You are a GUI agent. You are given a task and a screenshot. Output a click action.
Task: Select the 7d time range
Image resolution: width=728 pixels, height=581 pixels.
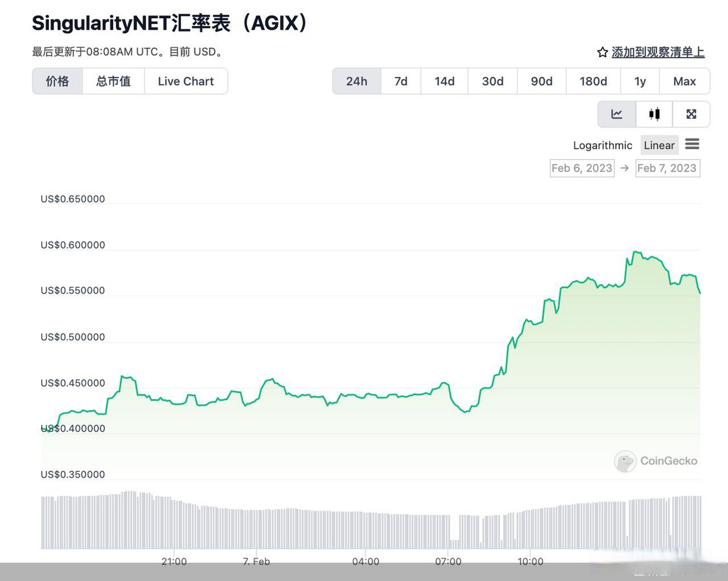click(400, 81)
